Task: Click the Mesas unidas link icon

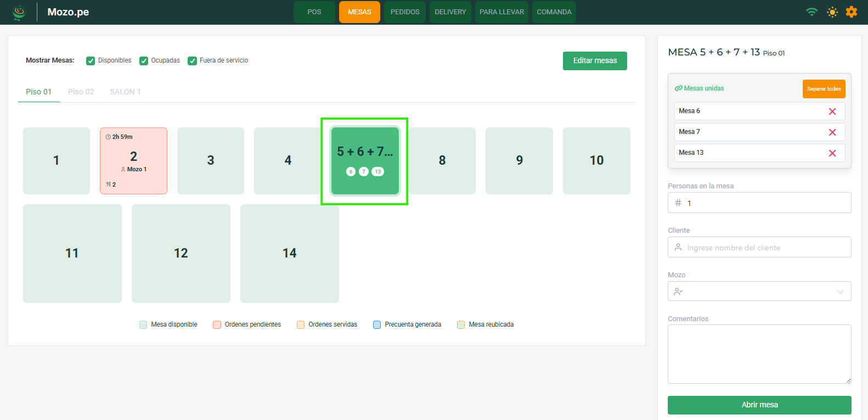Action: coord(678,88)
